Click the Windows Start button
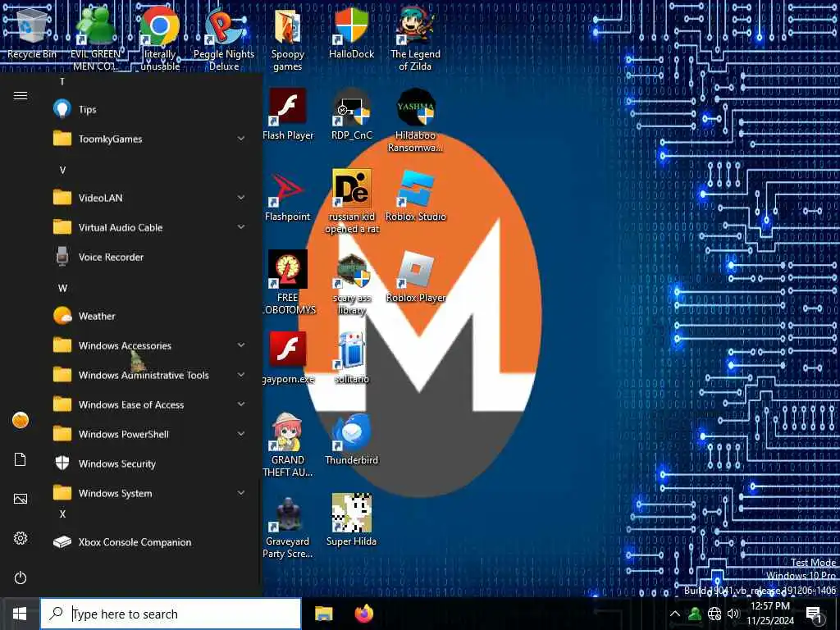 20,614
